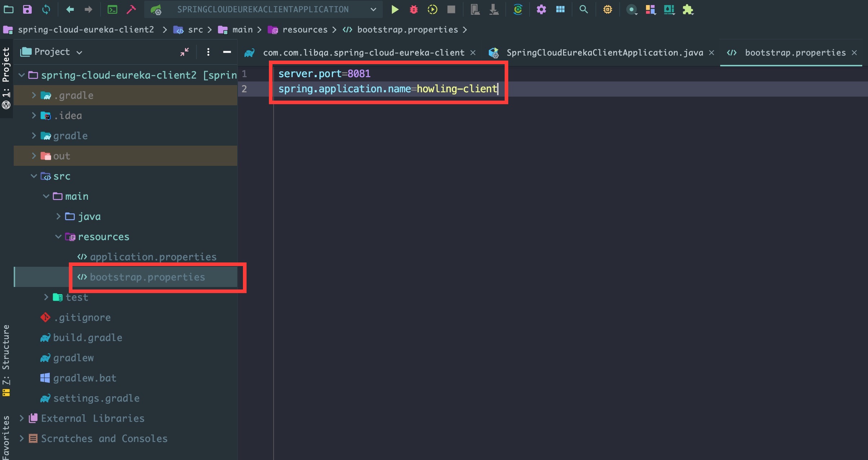
Task: Collapse the src folder
Action: [34, 176]
